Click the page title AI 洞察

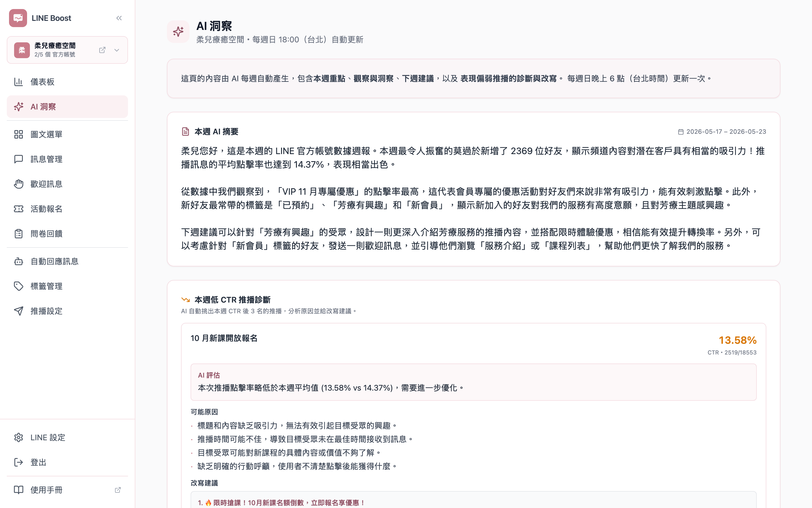point(214,26)
